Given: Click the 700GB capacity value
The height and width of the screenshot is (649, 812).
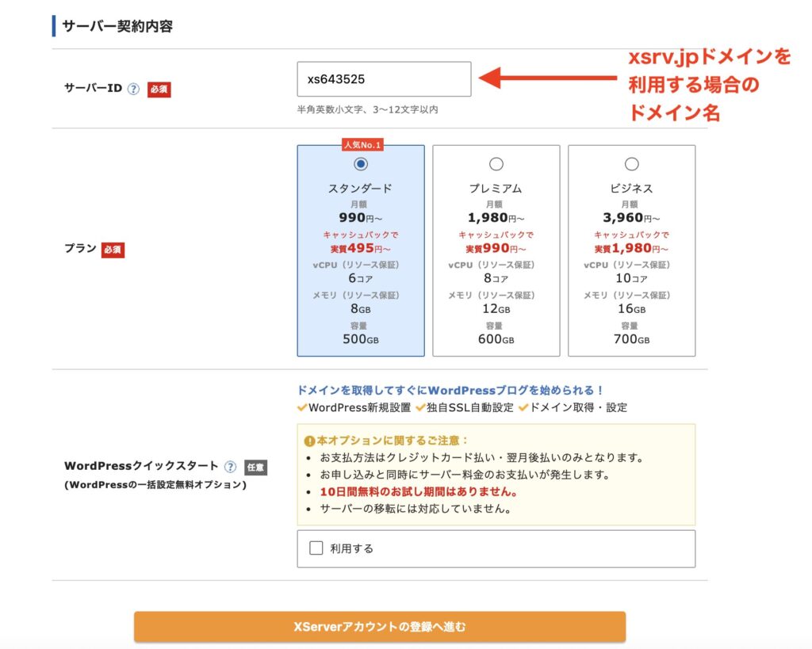Looking at the screenshot, I should (x=631, y=339).
